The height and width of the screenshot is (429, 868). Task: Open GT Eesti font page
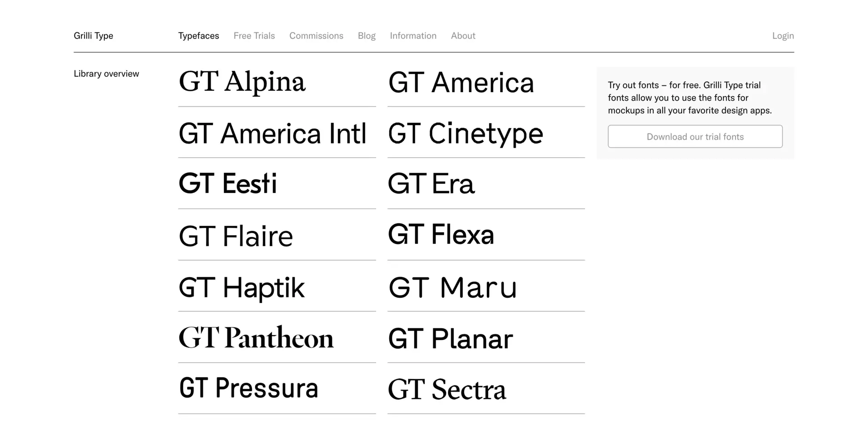(x=228, y=184)
